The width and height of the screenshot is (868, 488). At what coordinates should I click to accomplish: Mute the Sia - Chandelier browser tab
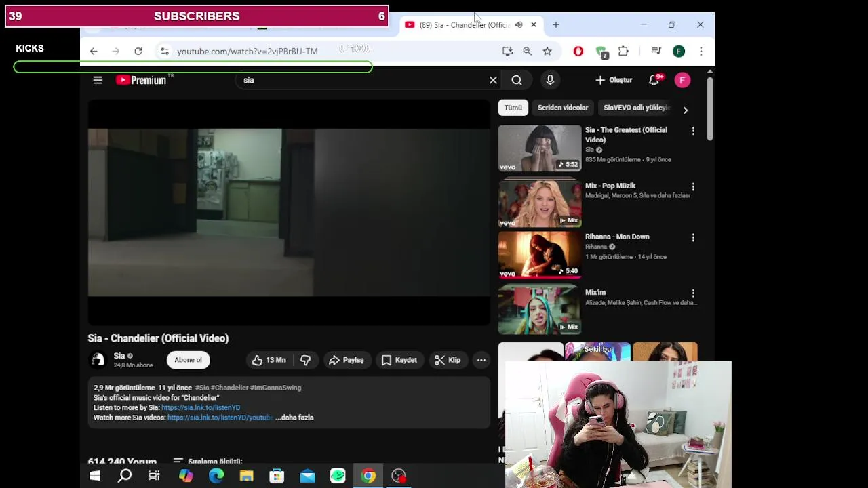[x=519, y=24]
